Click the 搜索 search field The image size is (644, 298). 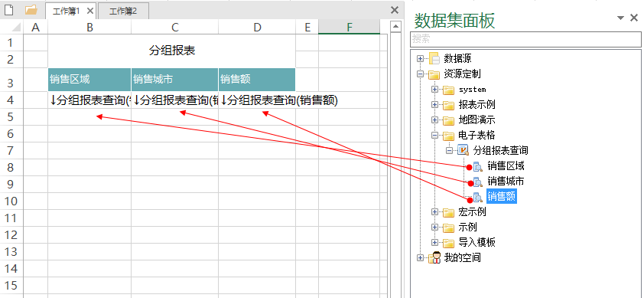(525, 39)
